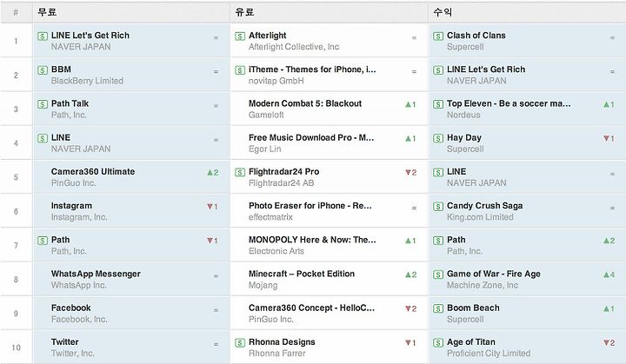Open Modern Combat 5: Blackout link
This screenshot has width=626, height=364.
[305, 103]
